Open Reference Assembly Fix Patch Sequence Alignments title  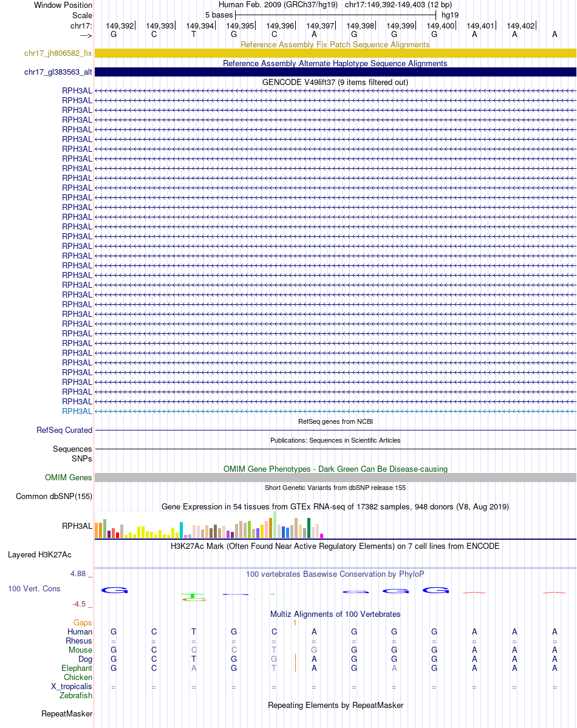coord(335,44)
